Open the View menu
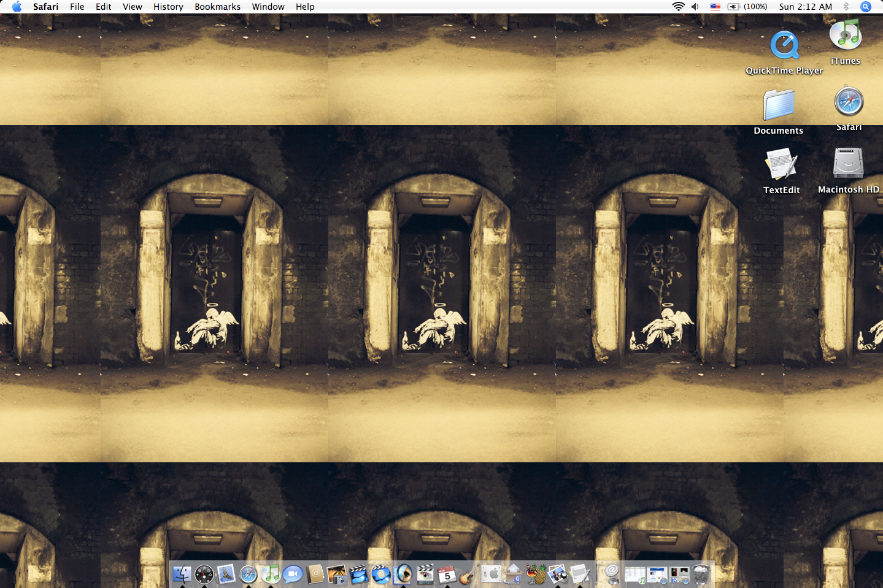Screen dimensions: 883x588 tap(133, 7)
